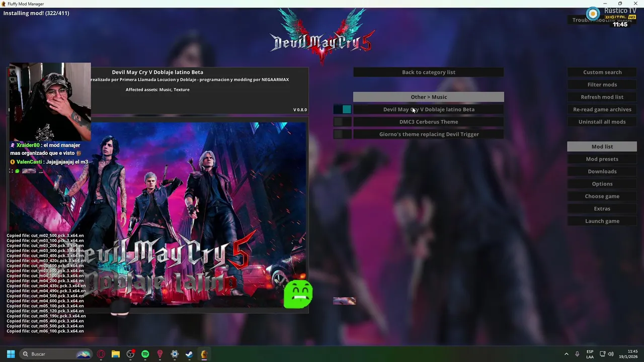Toggle the Devil May Cry V Doblaje latino Beta mod

(342, 109)
